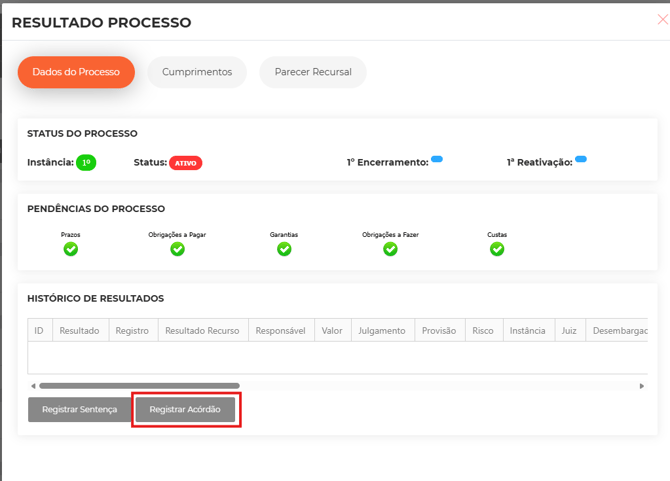670x481 pixels.
Task: Click the Obrigações a Fazer checkmark icon
Action: coord(390,249)
